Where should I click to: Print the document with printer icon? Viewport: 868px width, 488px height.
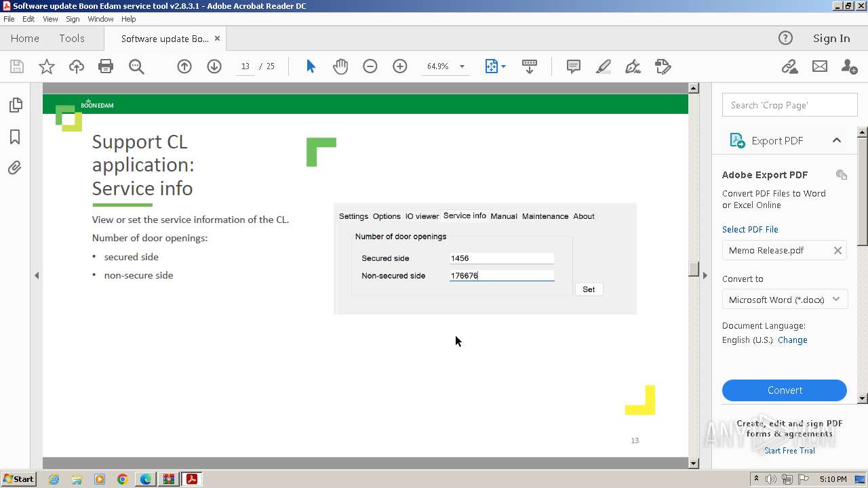point(106,66)
